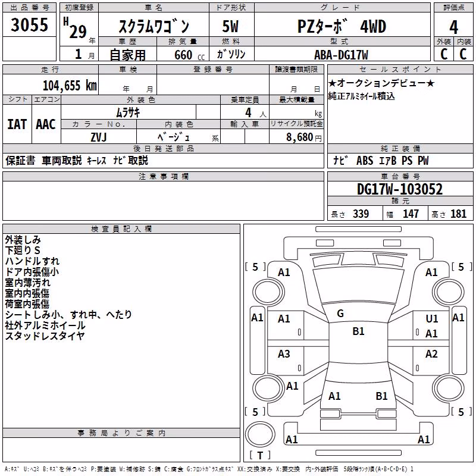Click the shift type IAT

click(17, 124)
